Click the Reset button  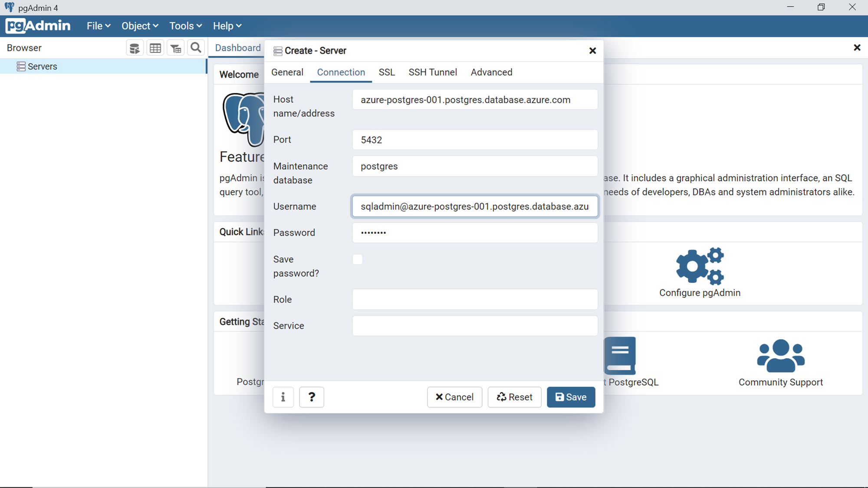[x=514, y=397]
